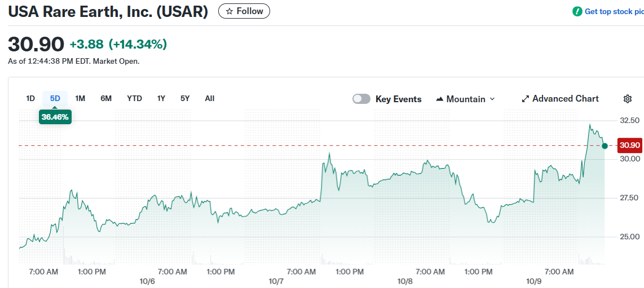
Task: Click the star icon in Follow button
Action: click(229, 11)
